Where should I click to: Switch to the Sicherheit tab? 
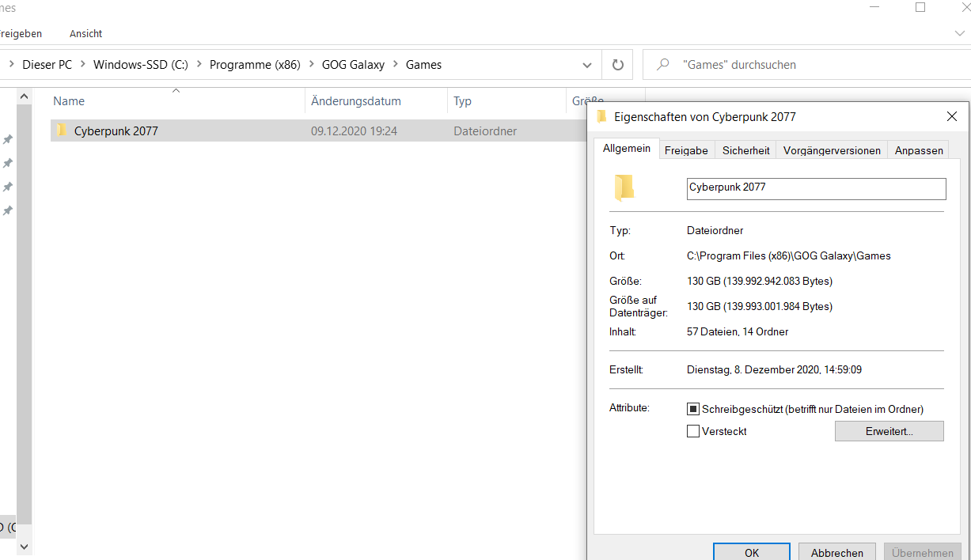click(745, 150)
